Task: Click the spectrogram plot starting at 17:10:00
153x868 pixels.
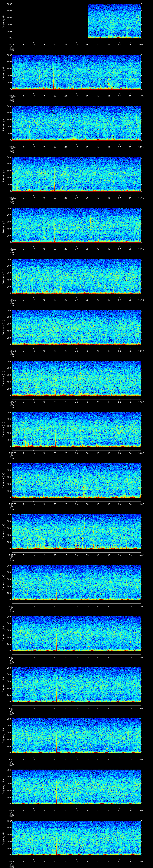Action: 77,72
